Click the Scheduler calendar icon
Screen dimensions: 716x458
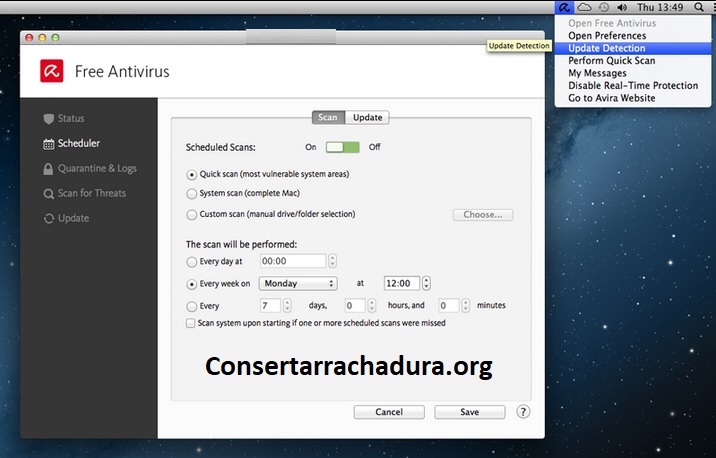pyautogui.click(x=48, y=144)
